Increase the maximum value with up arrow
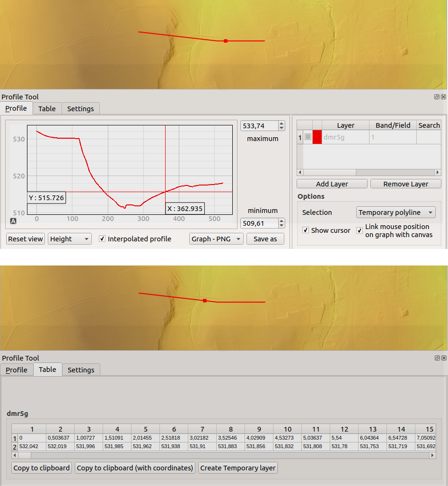 [281, 124]
